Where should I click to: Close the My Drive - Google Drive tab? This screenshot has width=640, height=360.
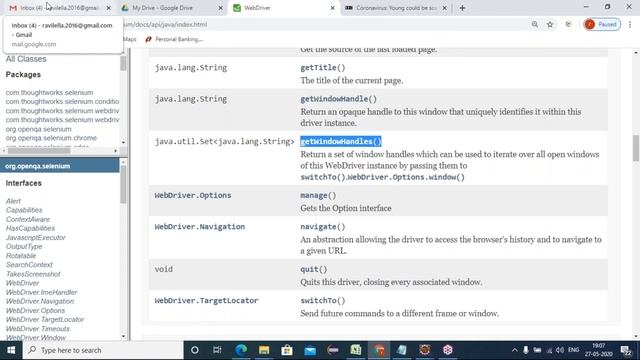click(220, 8)
